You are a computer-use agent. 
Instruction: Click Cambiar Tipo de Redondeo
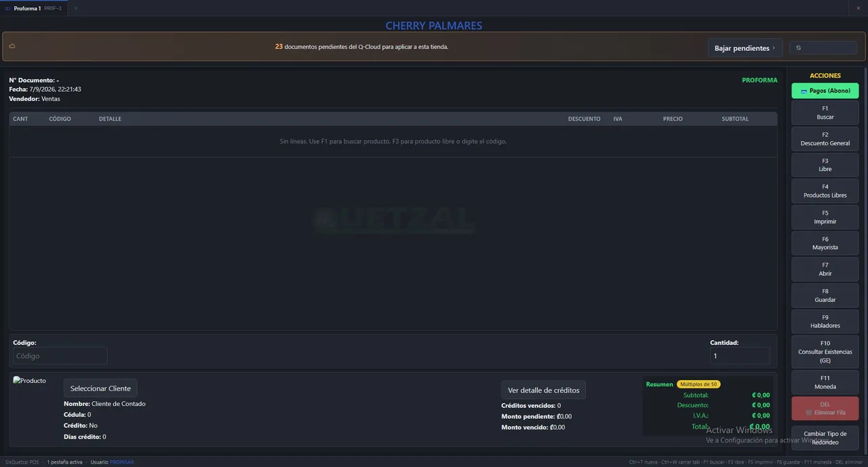coord(825,438)
